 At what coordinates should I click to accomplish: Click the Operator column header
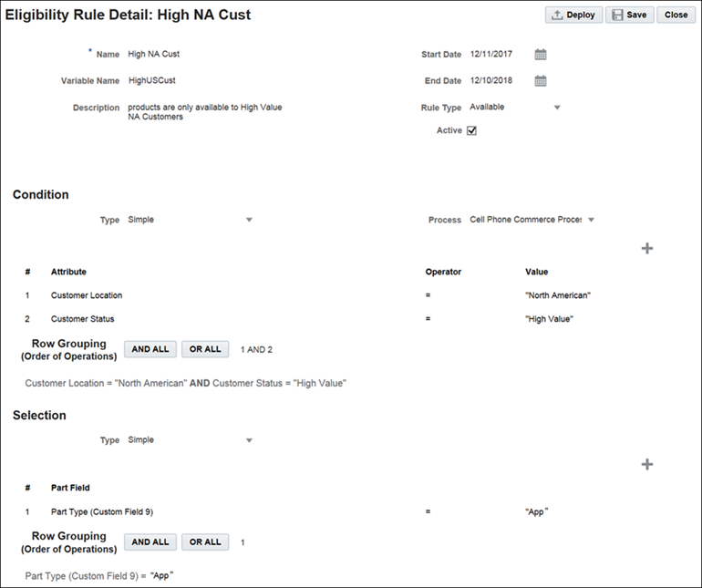443,272
